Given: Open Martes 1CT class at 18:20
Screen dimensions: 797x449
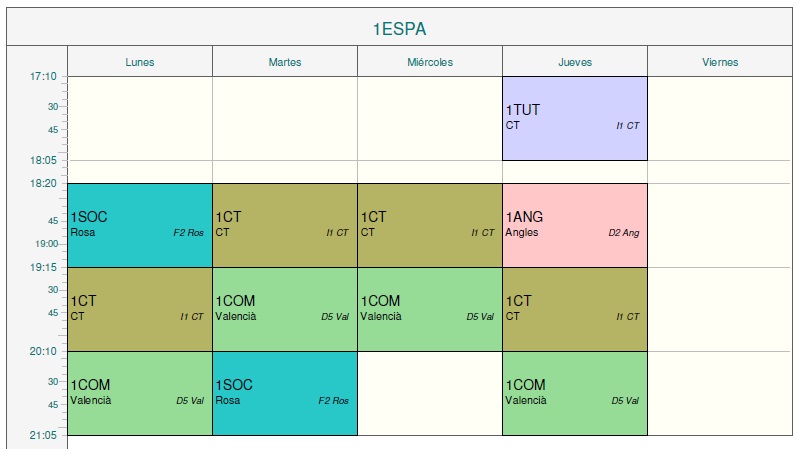Looking at the screenshot, I should pyautogui.click(x=285, y=225).
